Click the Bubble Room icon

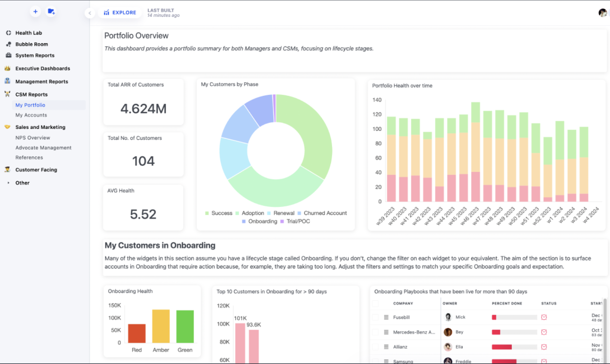(8, 44)
